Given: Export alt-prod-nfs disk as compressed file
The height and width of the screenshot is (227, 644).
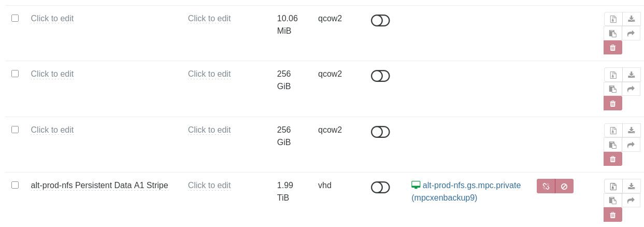Looking at the screenshot, I should point(613,186).
